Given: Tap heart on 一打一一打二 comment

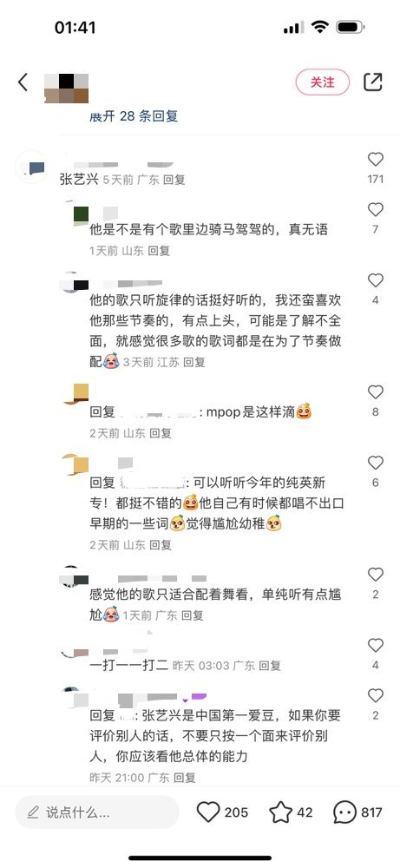Looking at the screenshot, I should 375,646.
